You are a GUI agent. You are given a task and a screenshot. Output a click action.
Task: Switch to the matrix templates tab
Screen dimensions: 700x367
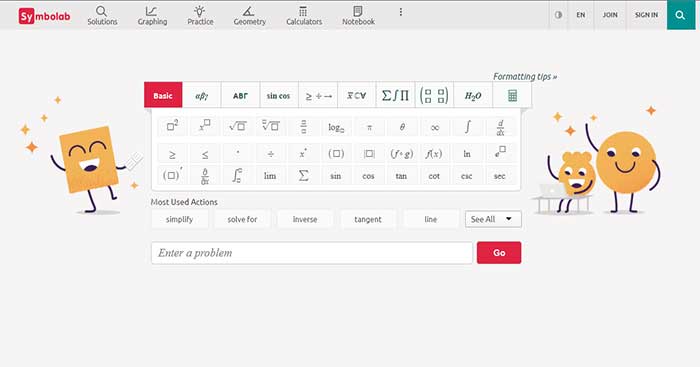pos(434,95)
